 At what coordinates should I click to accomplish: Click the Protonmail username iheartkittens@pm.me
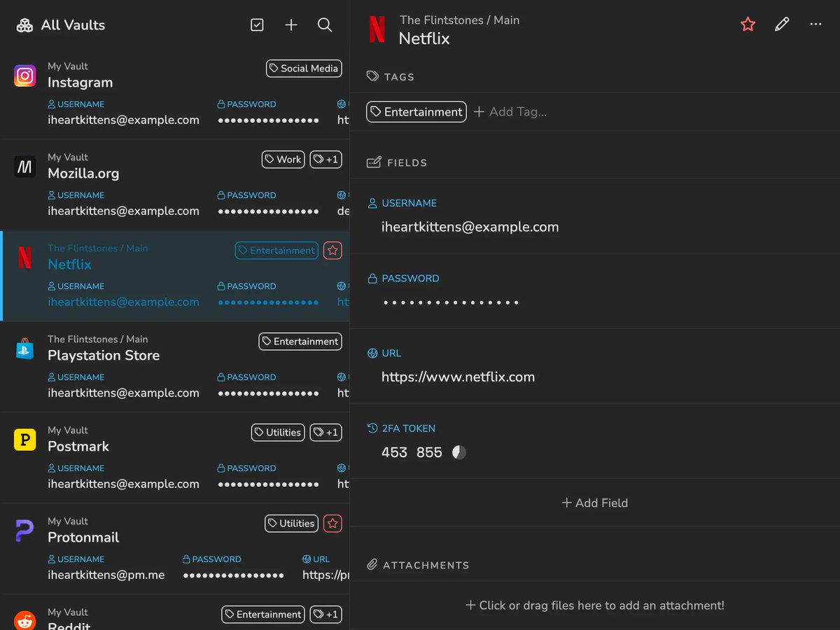[106, 575]
